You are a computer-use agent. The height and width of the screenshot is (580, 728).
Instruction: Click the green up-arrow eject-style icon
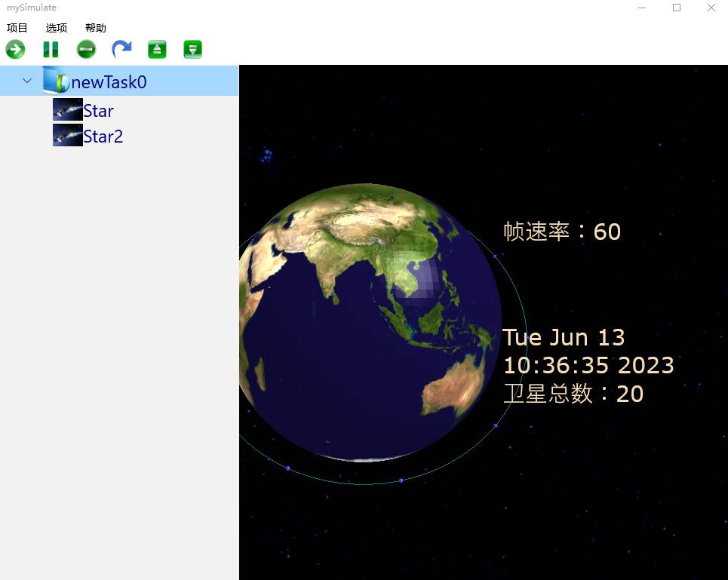(x=157, y=50)
